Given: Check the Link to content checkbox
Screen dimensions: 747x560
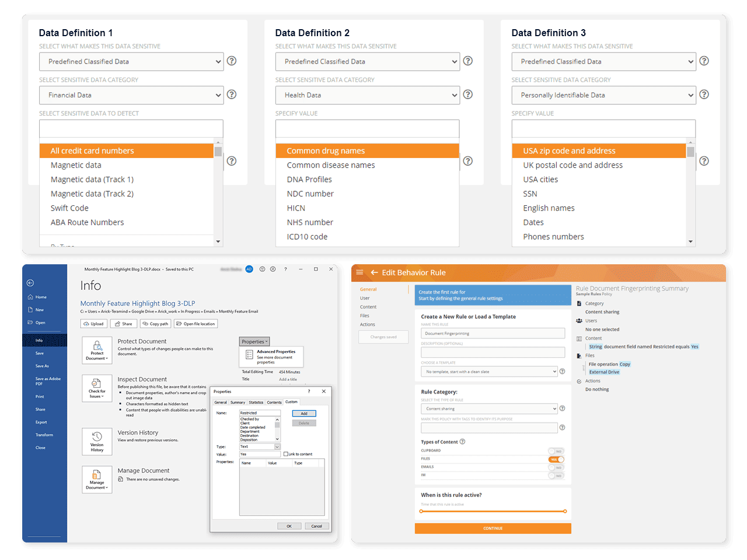Looking at the screenshot, I should [x=286, y=454].
